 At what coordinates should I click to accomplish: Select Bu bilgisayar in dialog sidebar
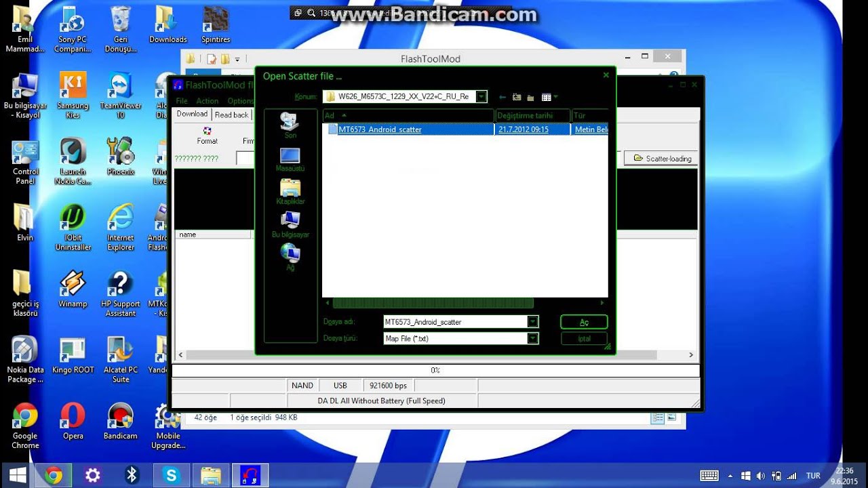[290, 224]
